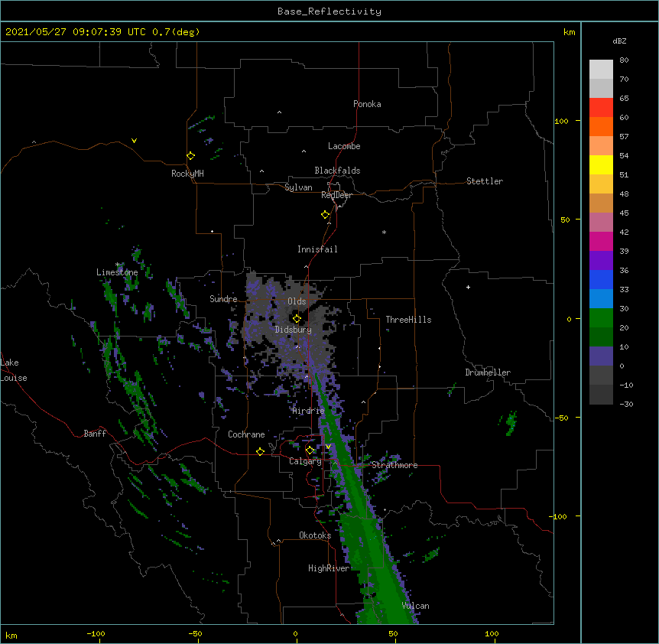The width and height of the screenshot is (659, 644).
Task: Click the white asterisk marker east of Innisfail
Action: coord(384,232)
